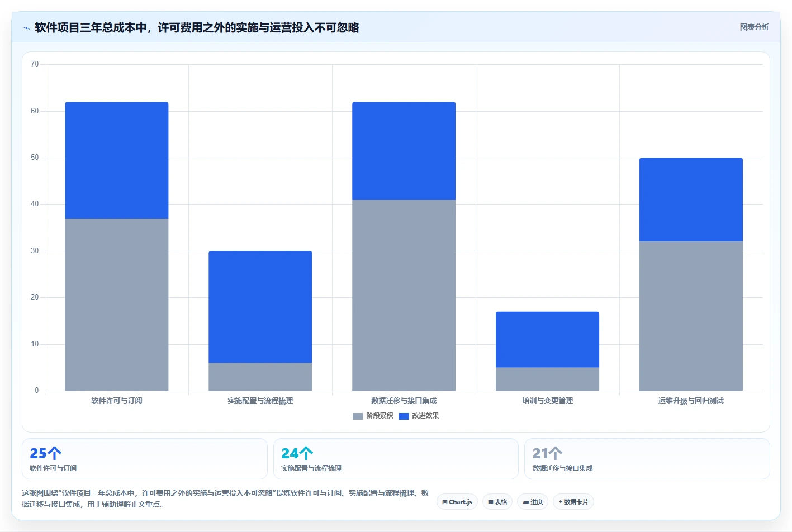This screenshot has height=532, width=792.
Task: Click the gray bar segment for 软件许可与订阅
Action: point(117,305)
